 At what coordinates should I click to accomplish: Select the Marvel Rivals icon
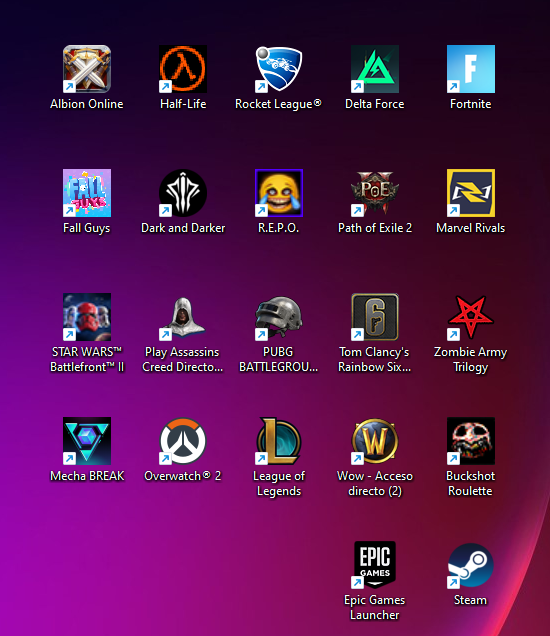coord(471,193)
